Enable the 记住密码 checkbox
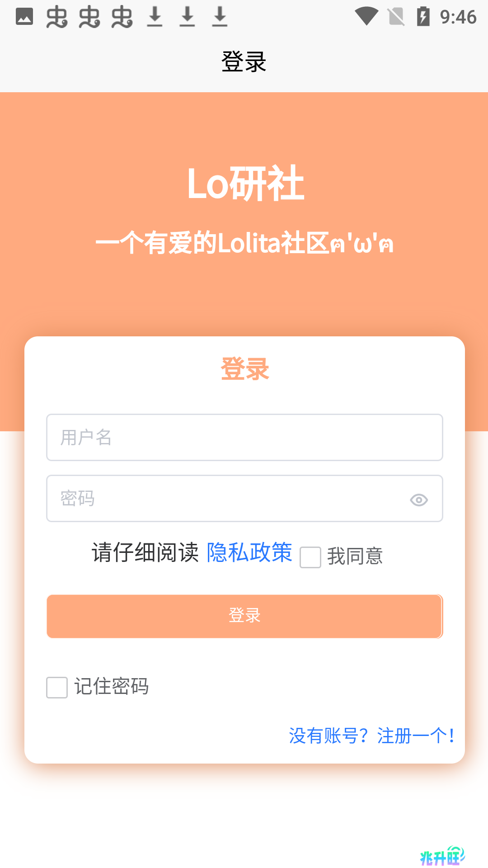 (x=57, y=687)
